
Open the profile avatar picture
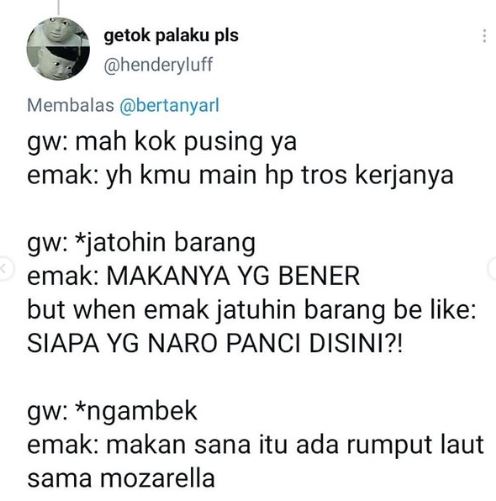coord(58,49)
